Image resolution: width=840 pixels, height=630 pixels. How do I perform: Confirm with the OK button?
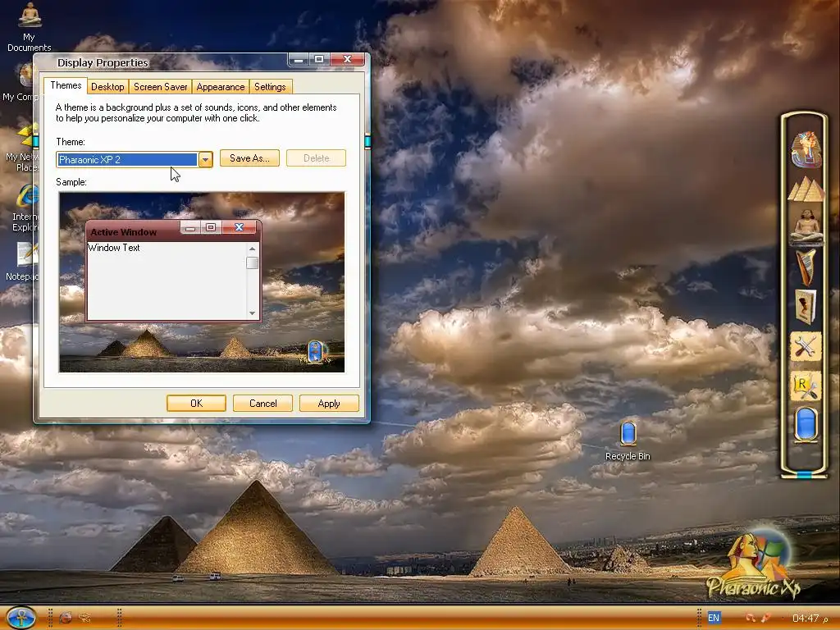click(196, 404)
